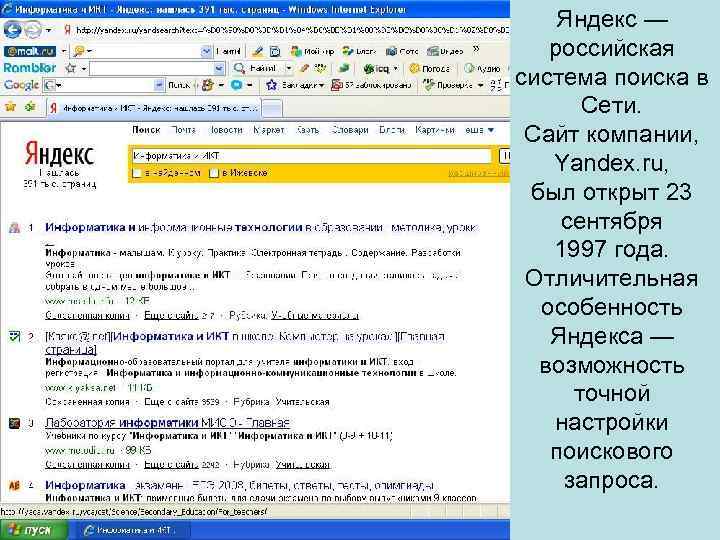
Task: Click the browser Forward arrow button
Action: [x=33, y=30]
